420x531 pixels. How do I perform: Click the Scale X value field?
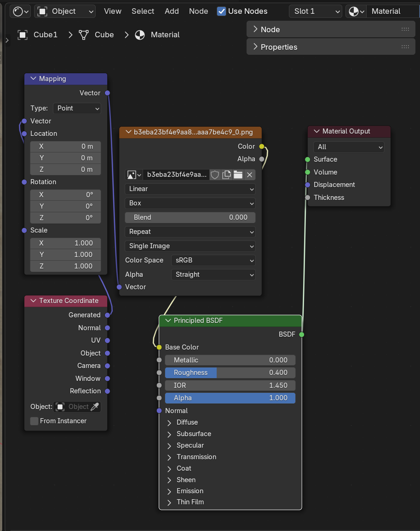coord(65,243)
